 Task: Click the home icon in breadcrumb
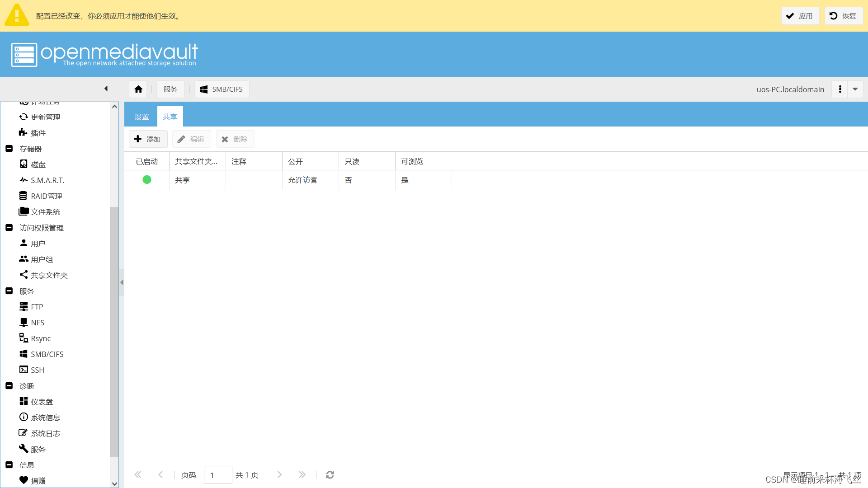click(138, 89)
